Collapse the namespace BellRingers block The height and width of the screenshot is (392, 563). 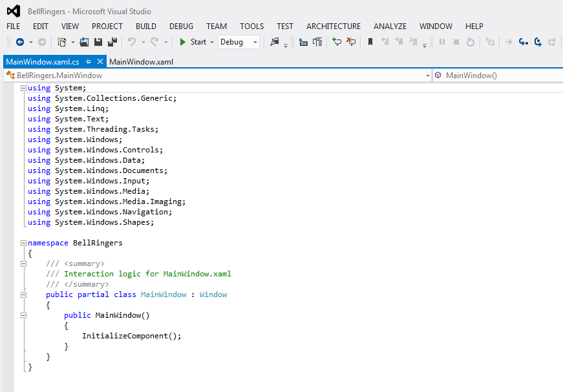click(x=23, y=243)
